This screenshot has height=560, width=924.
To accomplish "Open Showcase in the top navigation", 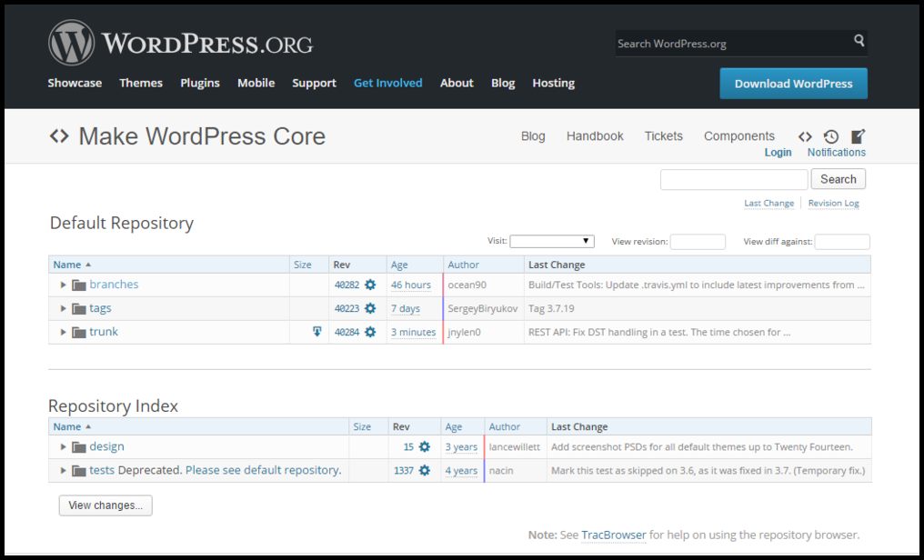I will point(75,83).
